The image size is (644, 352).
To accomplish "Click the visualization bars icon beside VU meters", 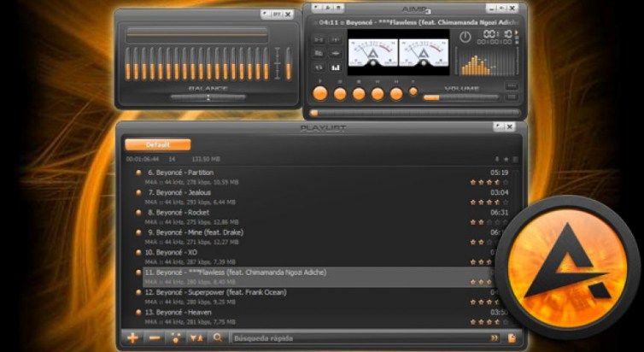I will pos(336,66).
